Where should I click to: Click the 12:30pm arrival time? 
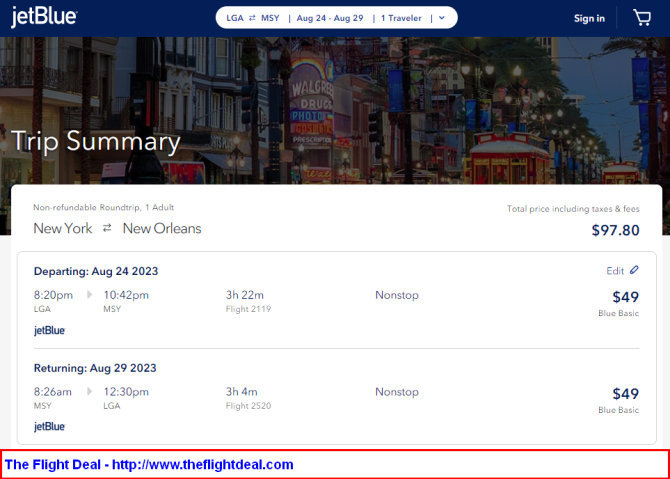point(126,392)
